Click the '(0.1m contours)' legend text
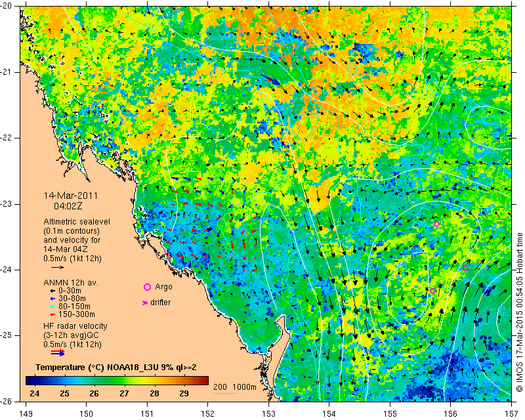 click(x=72, y=231)
